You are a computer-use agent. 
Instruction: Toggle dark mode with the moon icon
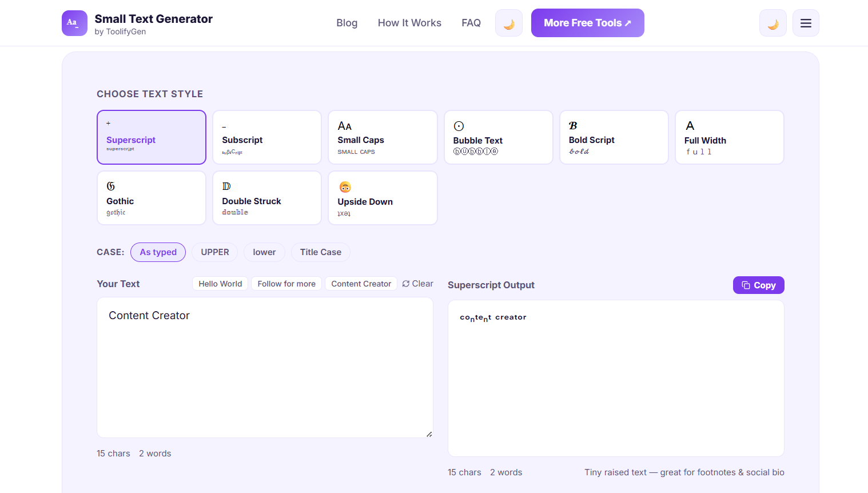pyautogui.click(x=773, y=23)
